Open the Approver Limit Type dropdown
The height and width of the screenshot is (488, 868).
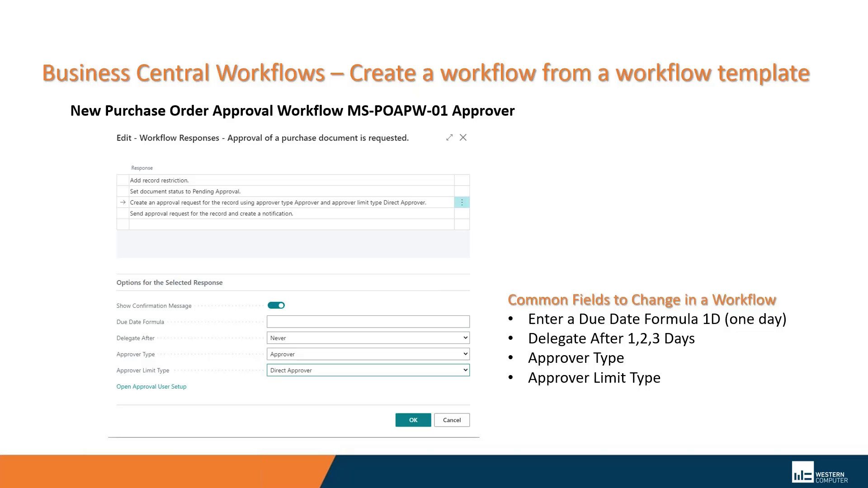(x=465, y=370)
